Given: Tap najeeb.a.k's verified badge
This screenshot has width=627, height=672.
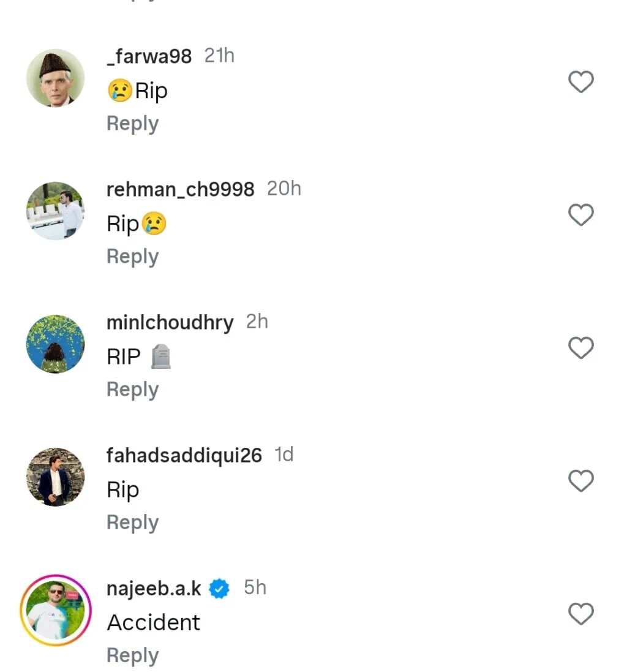Looking at the screenshot, I should [x=219, y=589].
